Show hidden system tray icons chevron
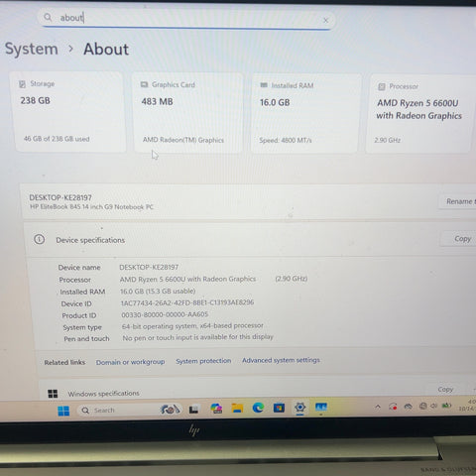The height and width of the screenshot is (476, 476). click(x=378, y=407)
